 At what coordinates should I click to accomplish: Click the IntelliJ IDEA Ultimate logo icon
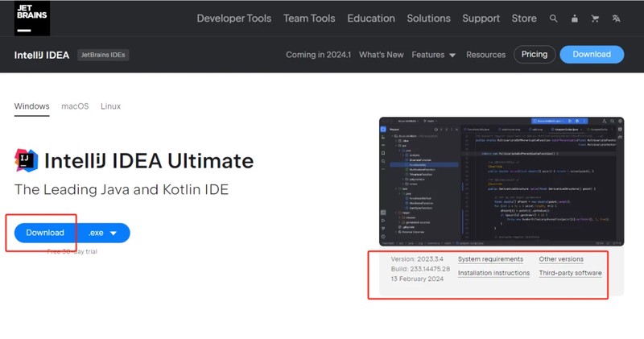point(27,160)
